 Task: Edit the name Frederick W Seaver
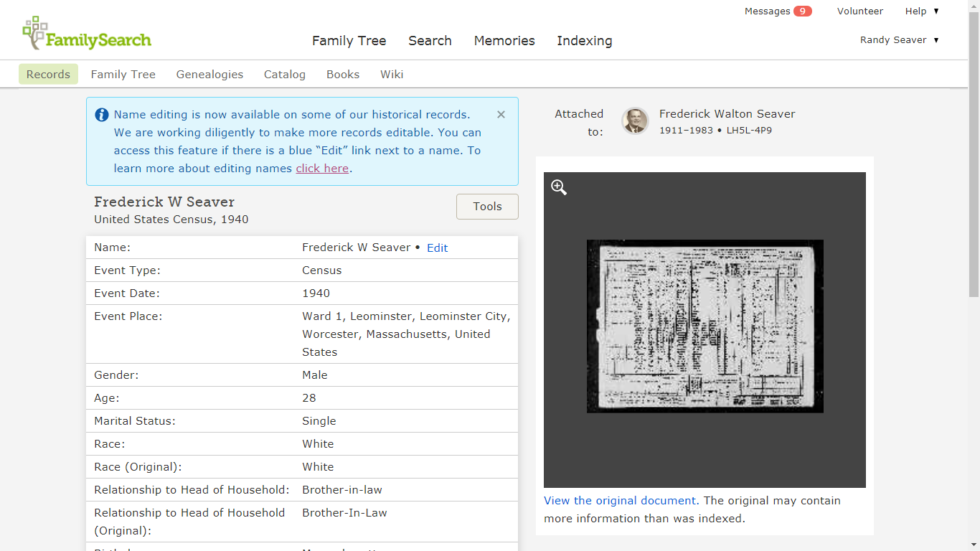click(437, 248)
